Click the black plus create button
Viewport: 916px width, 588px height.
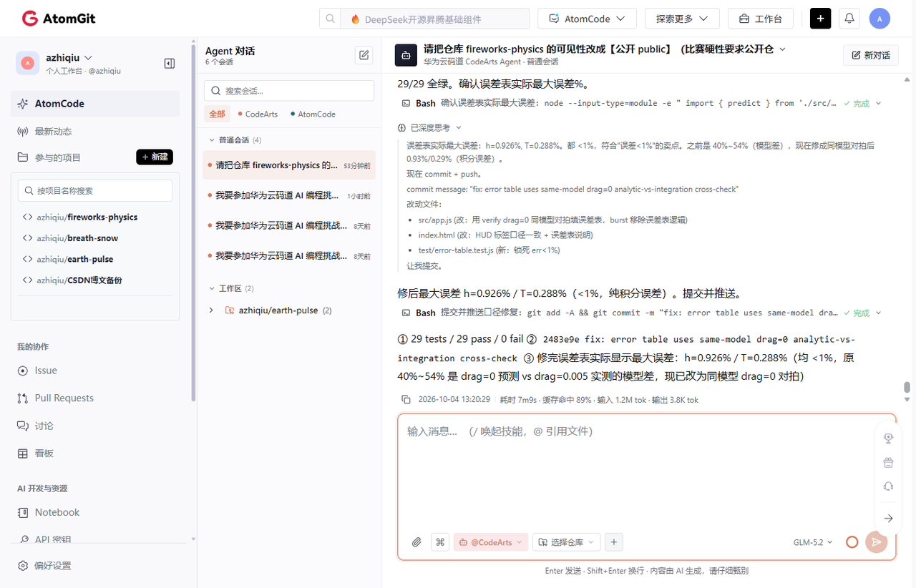(820, 19)
